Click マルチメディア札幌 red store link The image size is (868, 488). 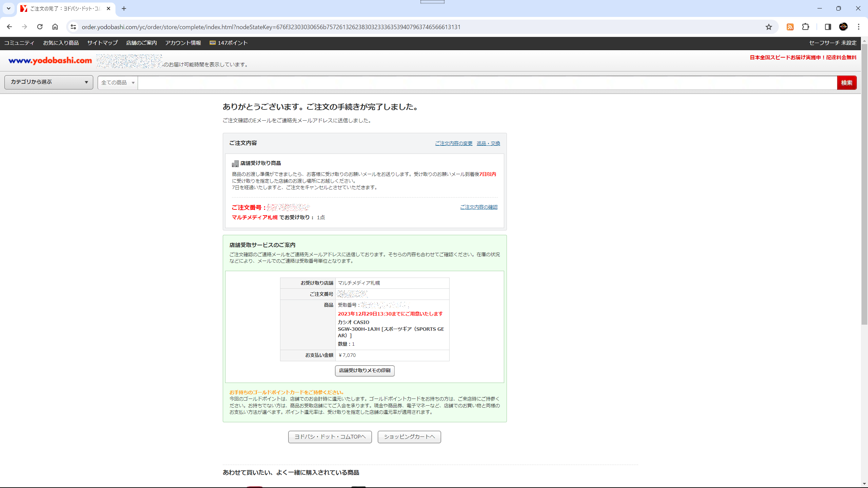255,217
